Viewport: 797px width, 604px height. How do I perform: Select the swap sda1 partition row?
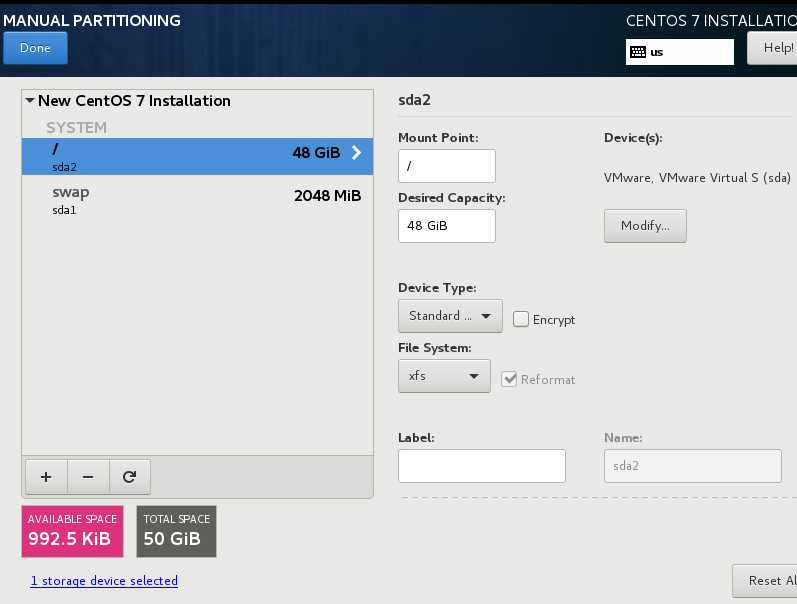click(x=198, y=200)
